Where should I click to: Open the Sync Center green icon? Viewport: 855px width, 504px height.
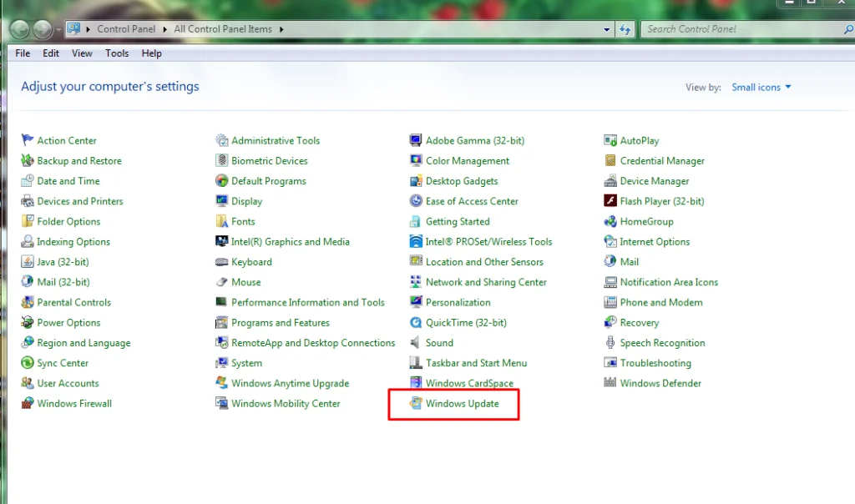(28, 362)
